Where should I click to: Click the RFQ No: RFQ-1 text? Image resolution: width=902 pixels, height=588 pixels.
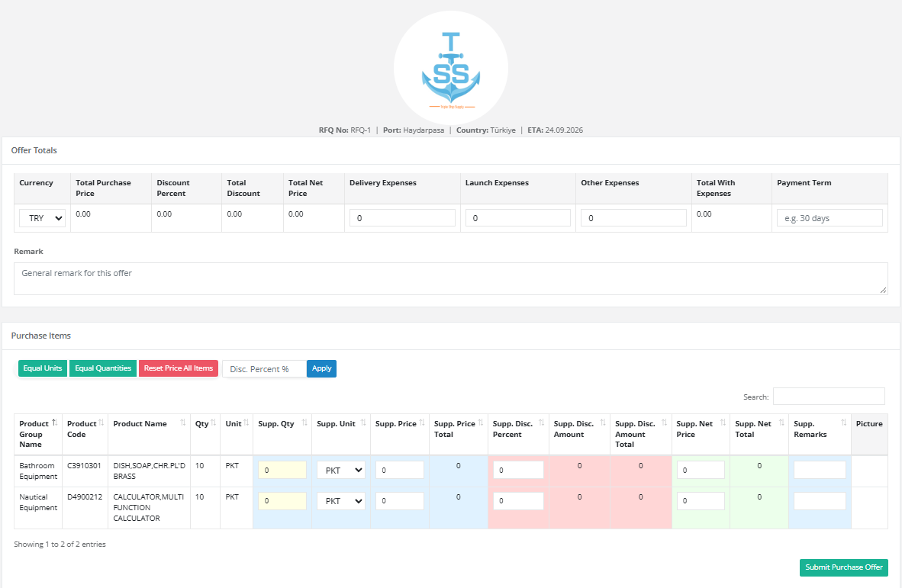(x=345, y=130)
